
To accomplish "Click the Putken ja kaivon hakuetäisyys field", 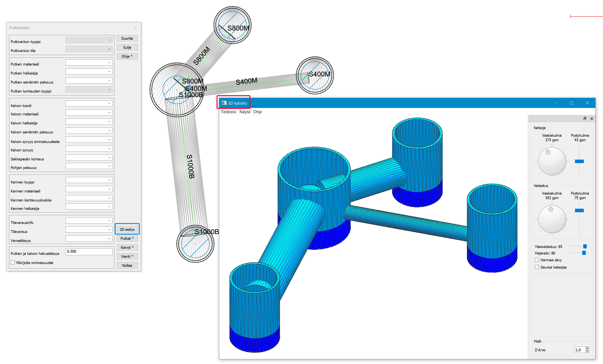I will (89, 252).
